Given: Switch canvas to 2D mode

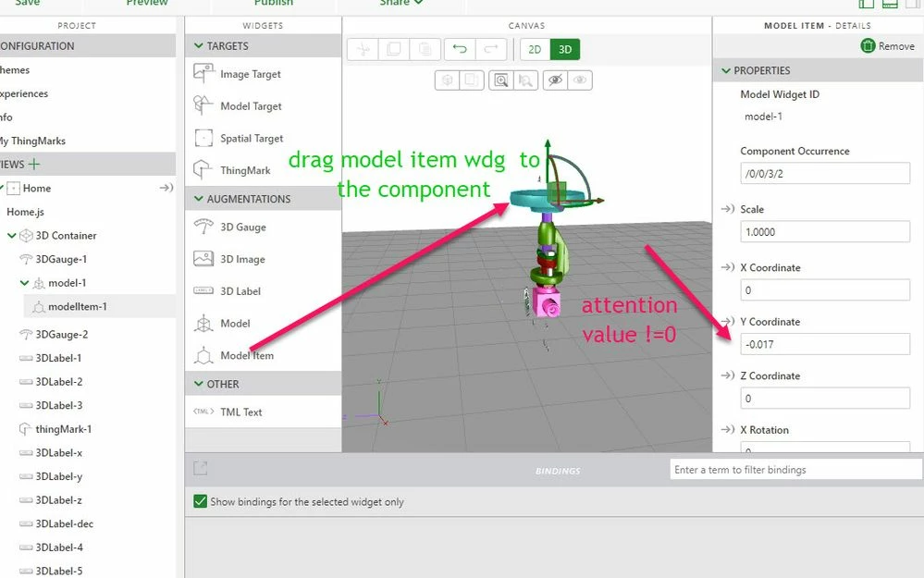Looking at the screenshot, I should (x=536, y=50).
